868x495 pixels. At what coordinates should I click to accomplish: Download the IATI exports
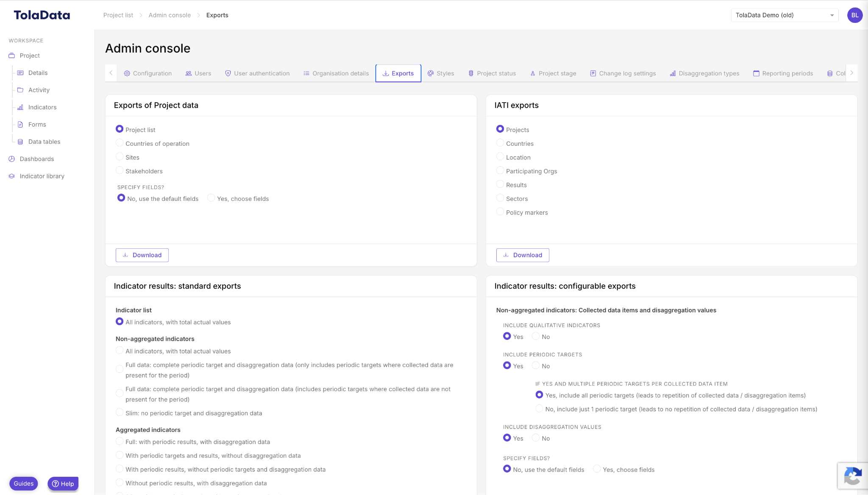[523, 255]
